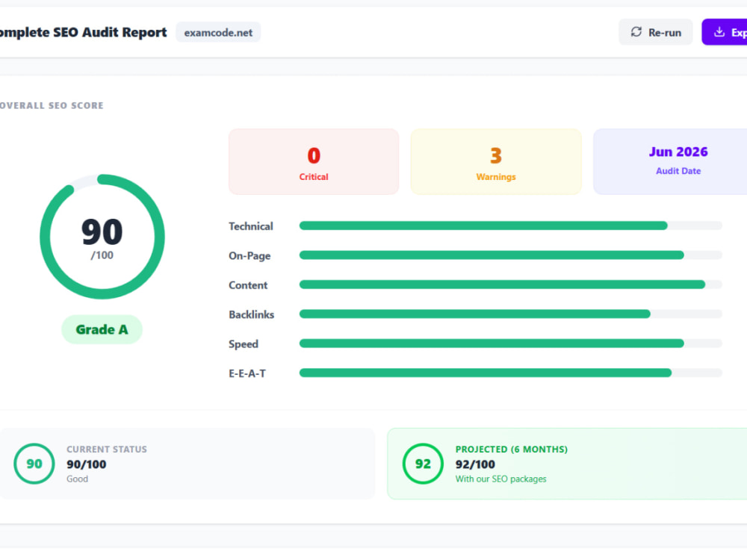Click the "OVERALL SEO SCORE" heading

click(52, 106)
